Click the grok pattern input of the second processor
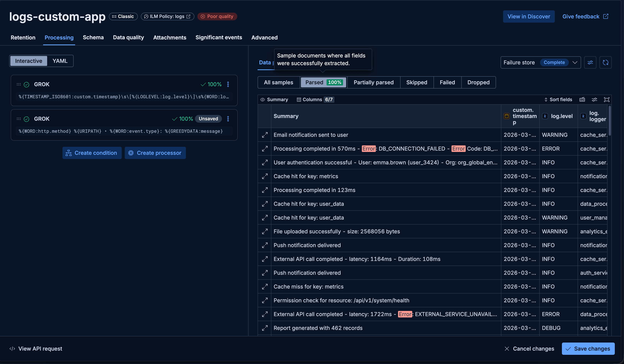The height and width of the screenshot is (364, 624). [124, 131]
